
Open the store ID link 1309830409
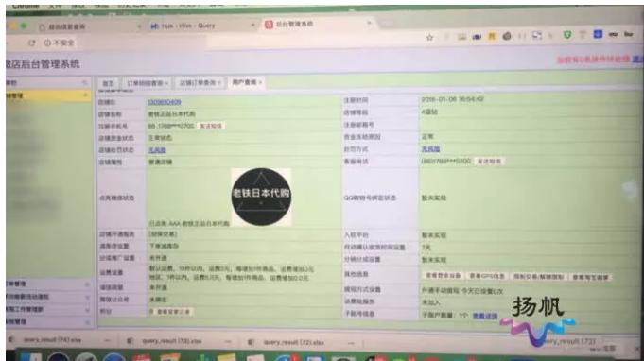click(165, 102)
